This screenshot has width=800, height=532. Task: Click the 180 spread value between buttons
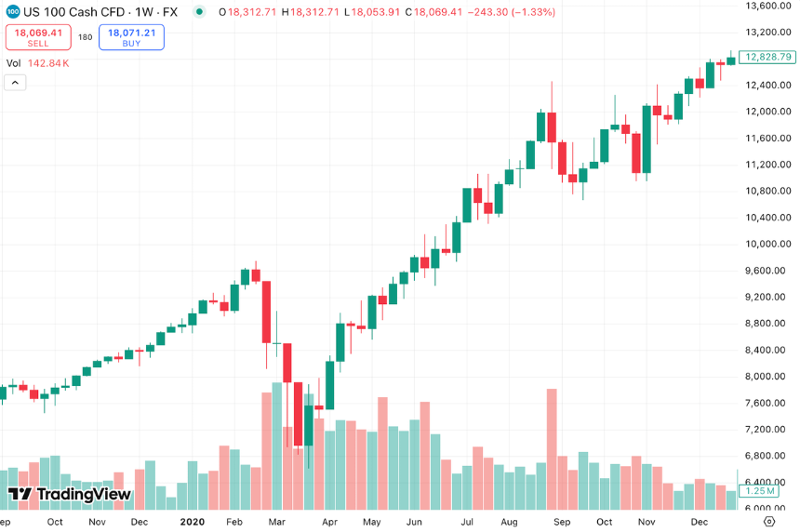click(86, 37)
